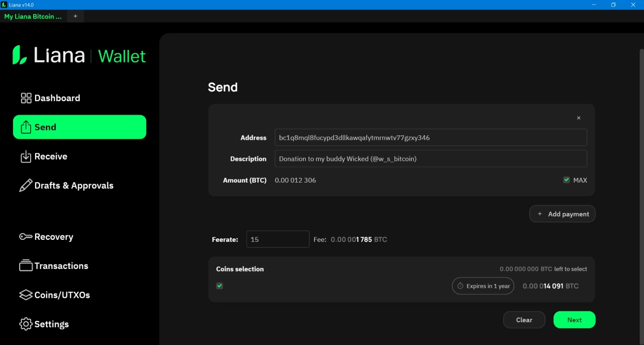Click the amount value 0.00 012 306
644x345 pixels.
click(295, 180)
